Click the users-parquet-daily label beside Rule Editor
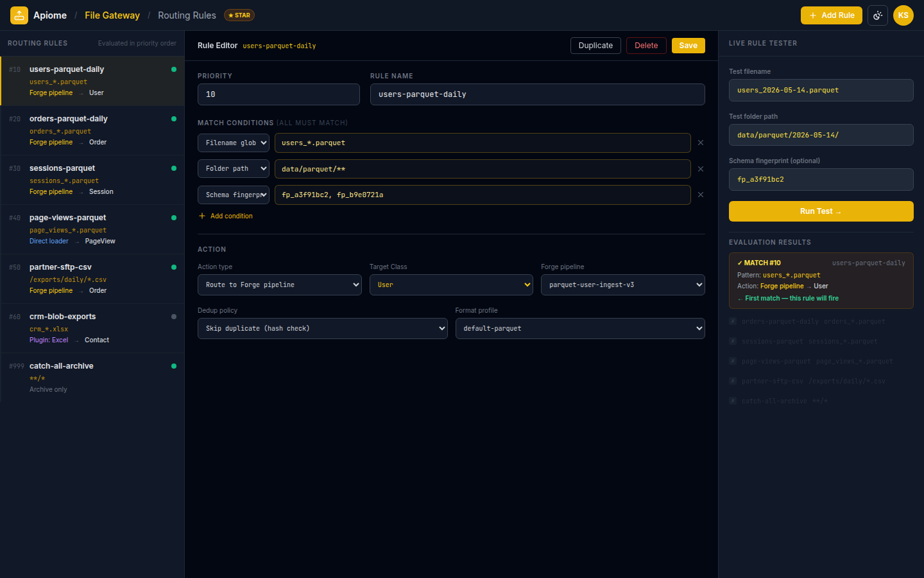 (x=279, y=46)
